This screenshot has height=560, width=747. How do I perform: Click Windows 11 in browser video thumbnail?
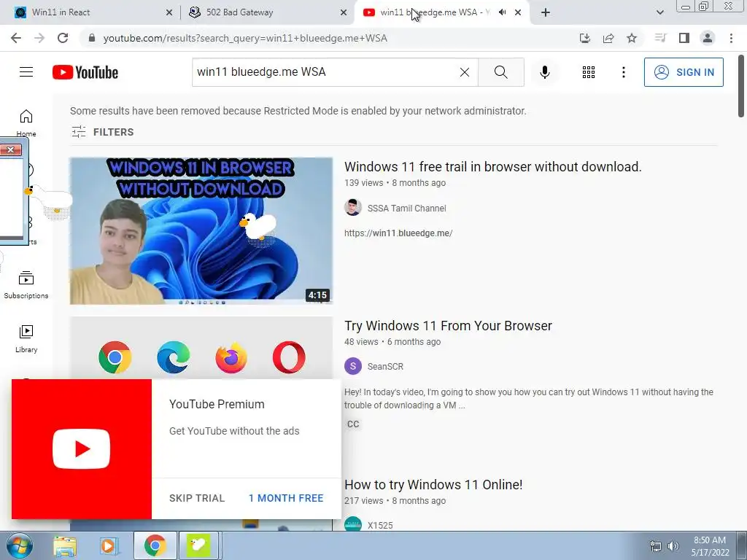tap(201, 231)
